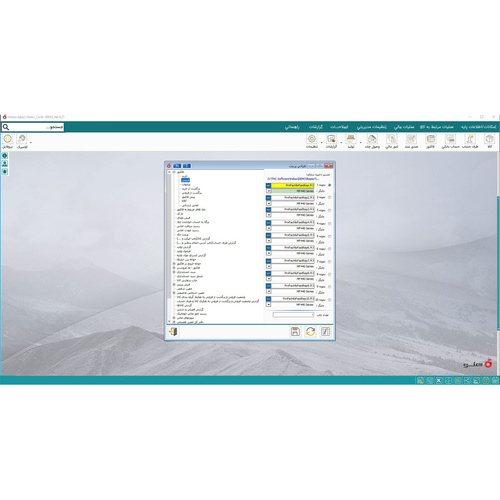Click the تعداد چاپ print count field
Image resolution: width=500 pixels, height=500 pixels.
(293, 315)
